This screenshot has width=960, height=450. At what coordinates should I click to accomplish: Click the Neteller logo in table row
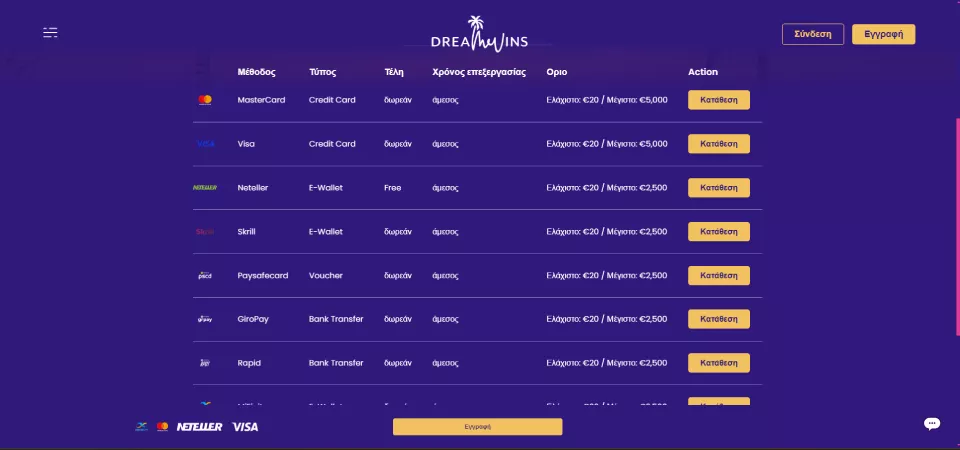[205, 188]
